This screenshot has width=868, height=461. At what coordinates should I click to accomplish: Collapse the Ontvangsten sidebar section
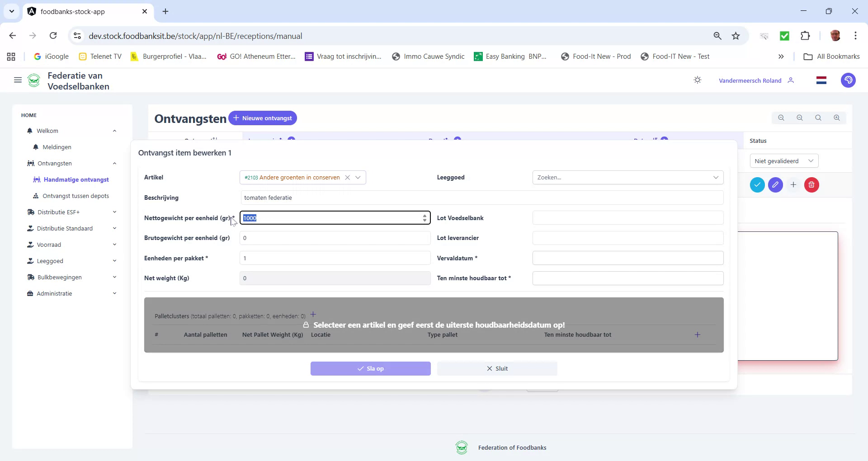tap(114, 163)
